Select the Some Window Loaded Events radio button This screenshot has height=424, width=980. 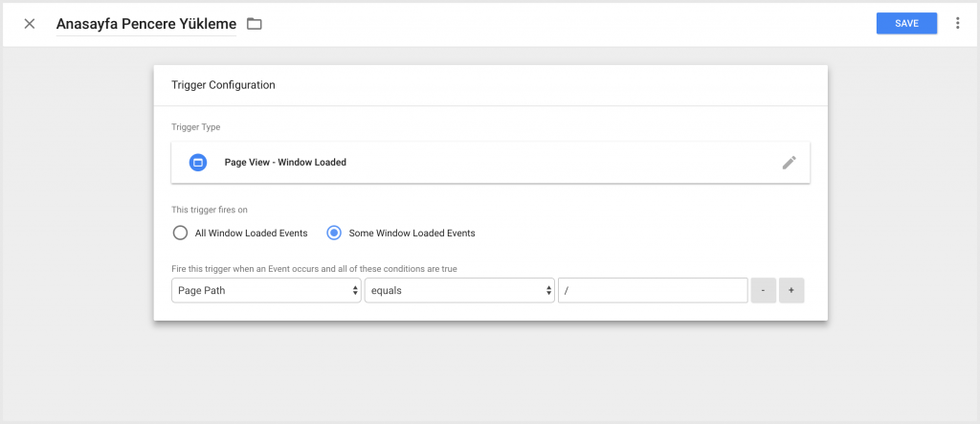334,234
